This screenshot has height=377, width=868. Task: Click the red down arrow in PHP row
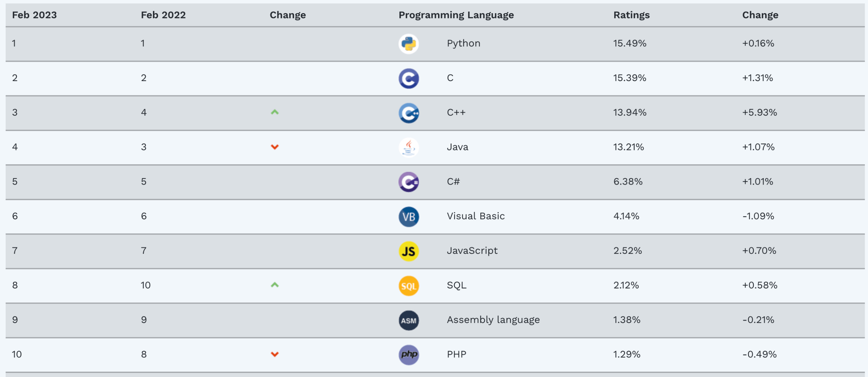point(275,354)
